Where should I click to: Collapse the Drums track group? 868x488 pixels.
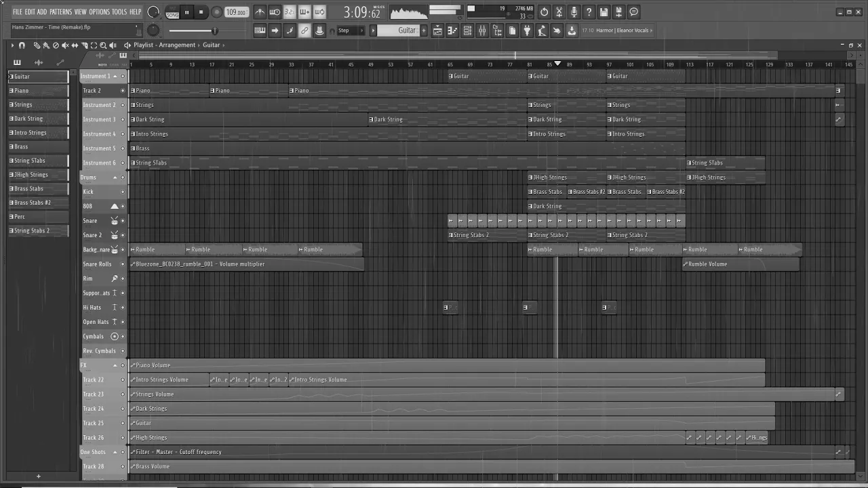point(115,178)
